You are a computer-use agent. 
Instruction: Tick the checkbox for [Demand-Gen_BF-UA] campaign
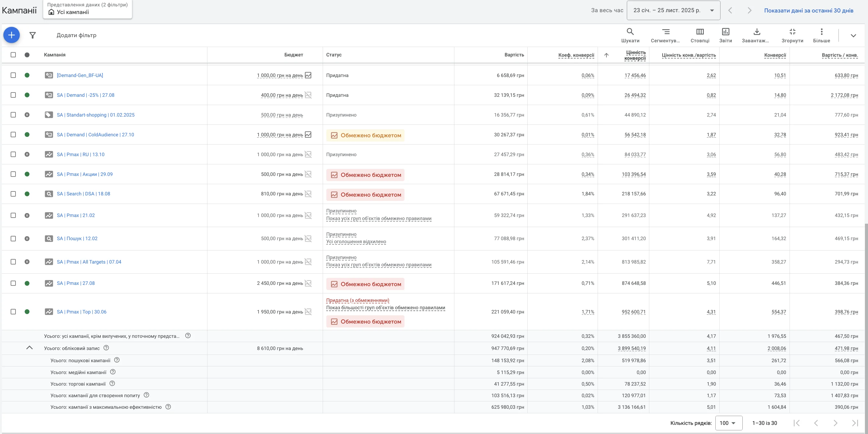(13, 75)
